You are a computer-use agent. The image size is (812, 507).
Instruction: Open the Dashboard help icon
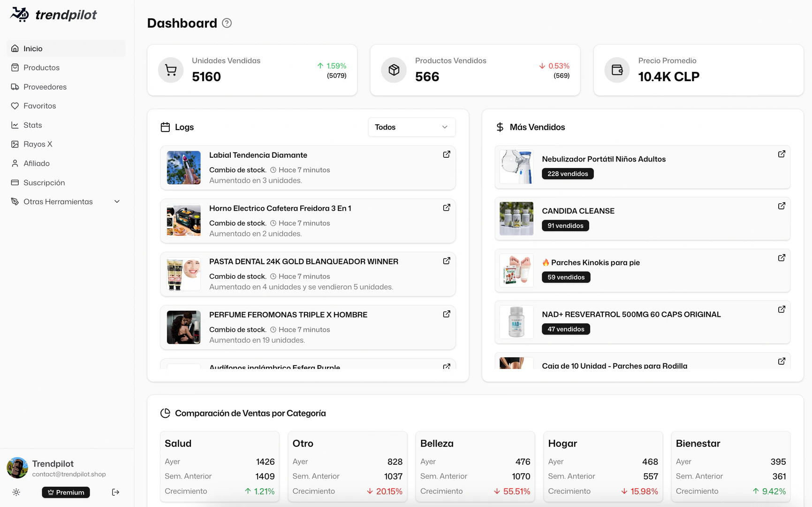pos(227,23)
